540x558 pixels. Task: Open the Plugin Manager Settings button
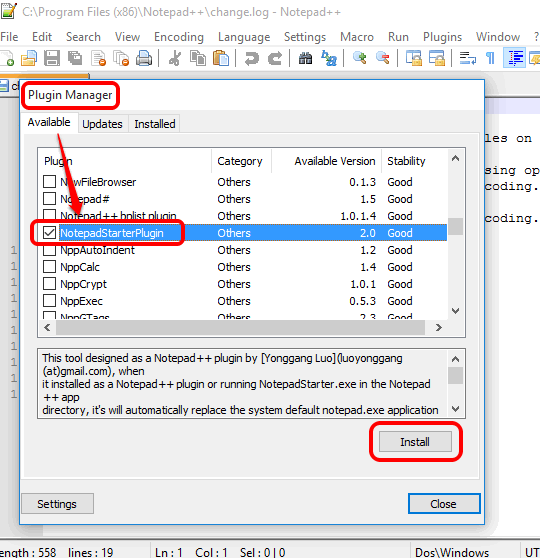click(57, 504)
